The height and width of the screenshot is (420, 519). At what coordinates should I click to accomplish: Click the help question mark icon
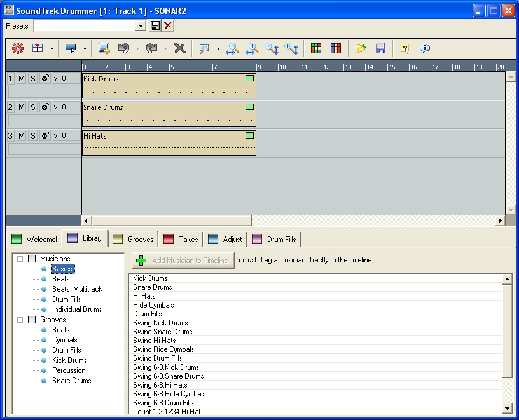point(405,49)
